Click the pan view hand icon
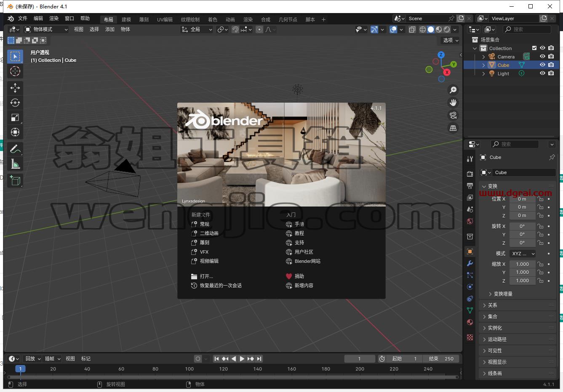This screenshot has width=563, height=392. point(453,103)
